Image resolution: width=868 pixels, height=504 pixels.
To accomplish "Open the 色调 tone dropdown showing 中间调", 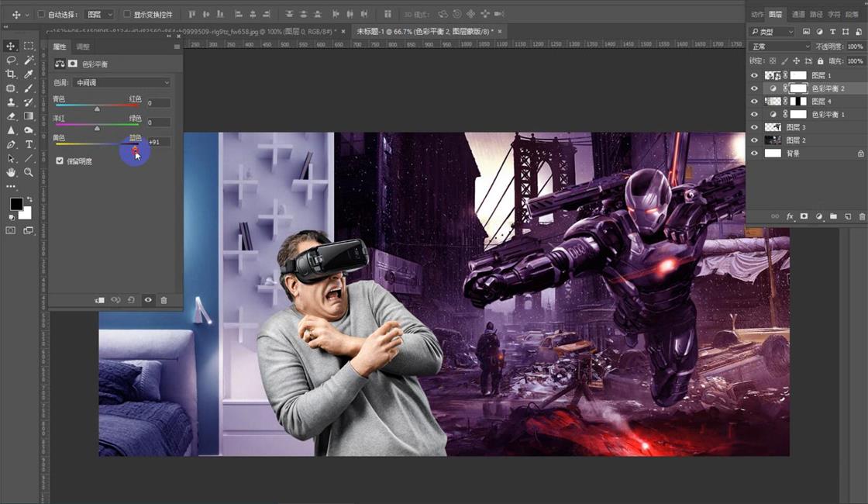I will click(x=121, y=81).
